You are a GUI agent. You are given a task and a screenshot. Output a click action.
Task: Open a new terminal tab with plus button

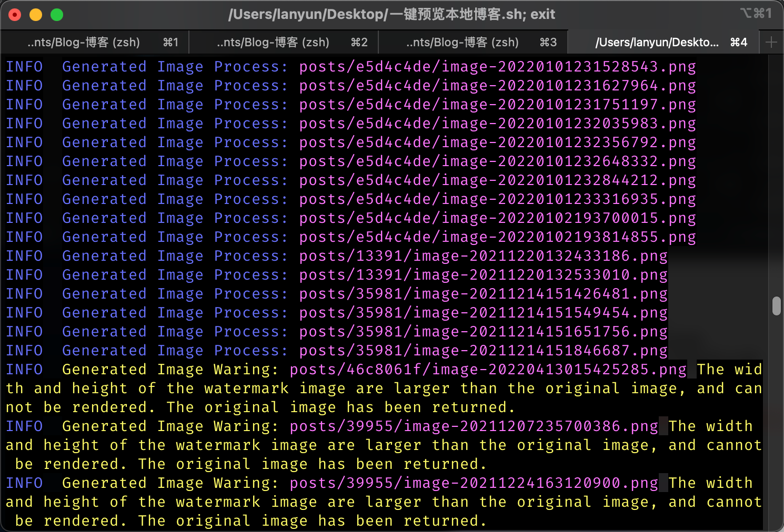771,43
